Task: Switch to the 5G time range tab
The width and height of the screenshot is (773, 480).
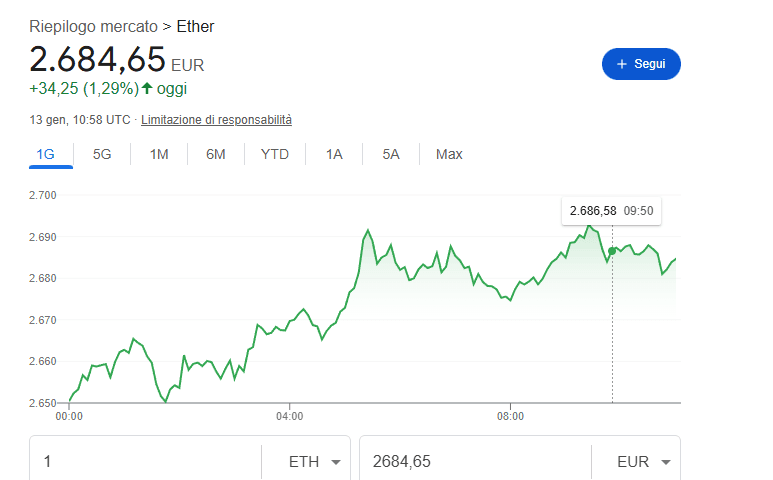Action: click(102, 154)
